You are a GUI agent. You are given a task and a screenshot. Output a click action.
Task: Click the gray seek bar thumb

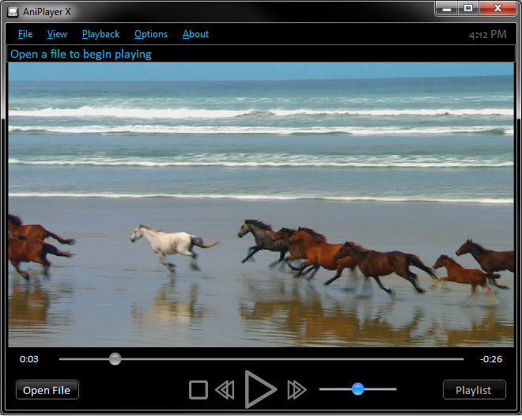[115, 359]
